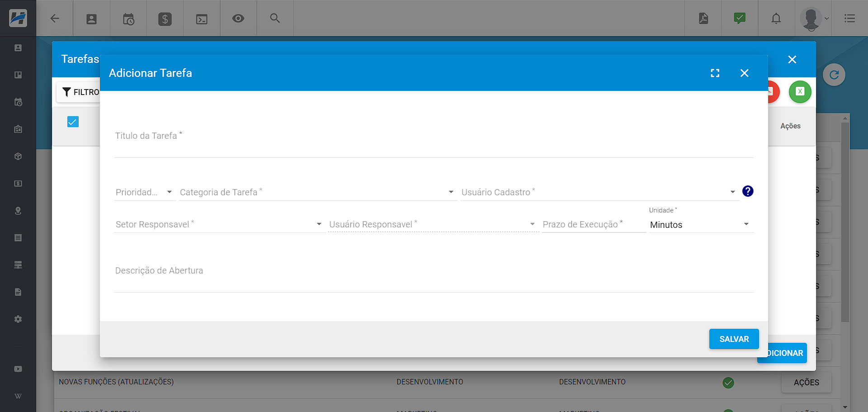The height and width of the screenshot is (412, 868).
Task: Open the notifications bell icon
Action: (776, 19)
